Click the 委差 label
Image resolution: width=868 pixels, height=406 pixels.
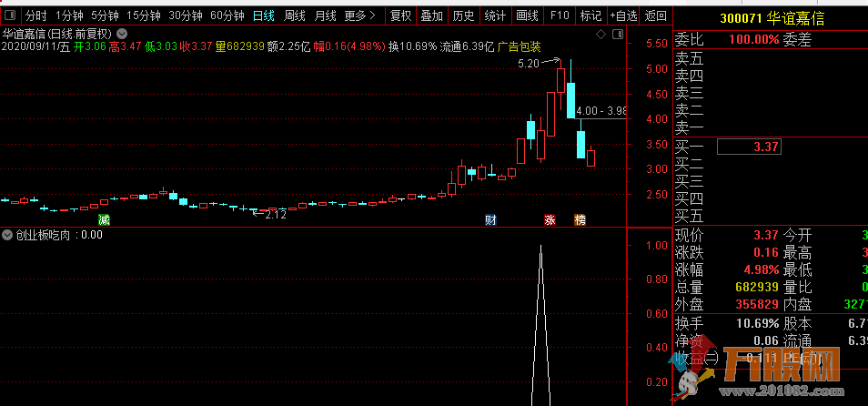797,40
